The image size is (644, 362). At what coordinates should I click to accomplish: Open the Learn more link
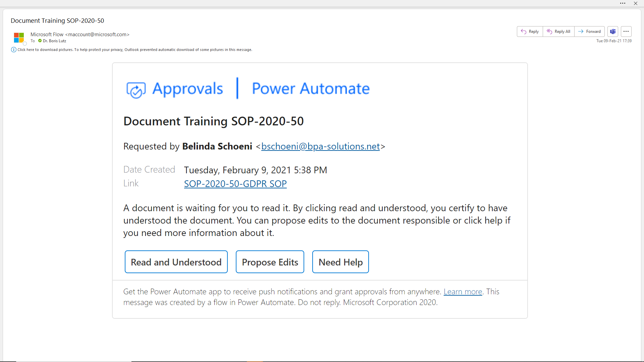tap(463, 292)
